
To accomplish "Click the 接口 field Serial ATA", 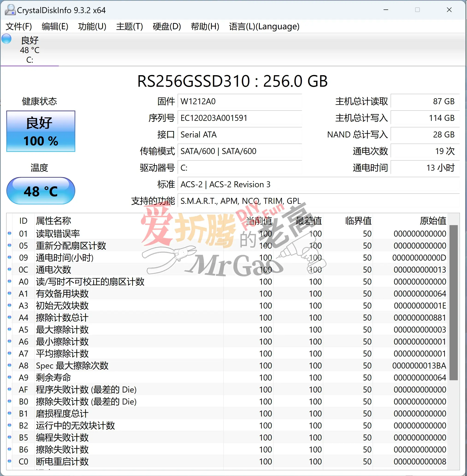I will (x=240, y=134).
